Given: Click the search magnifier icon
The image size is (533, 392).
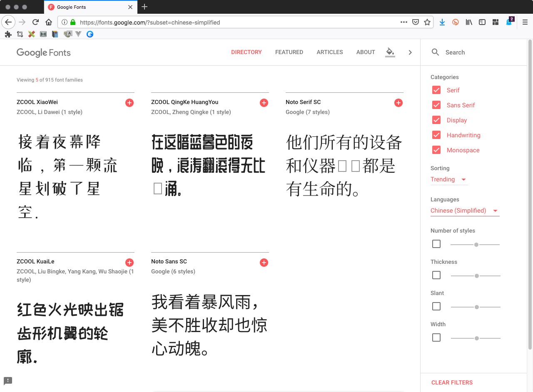Looking at the screenshot, I should (436, 52).
